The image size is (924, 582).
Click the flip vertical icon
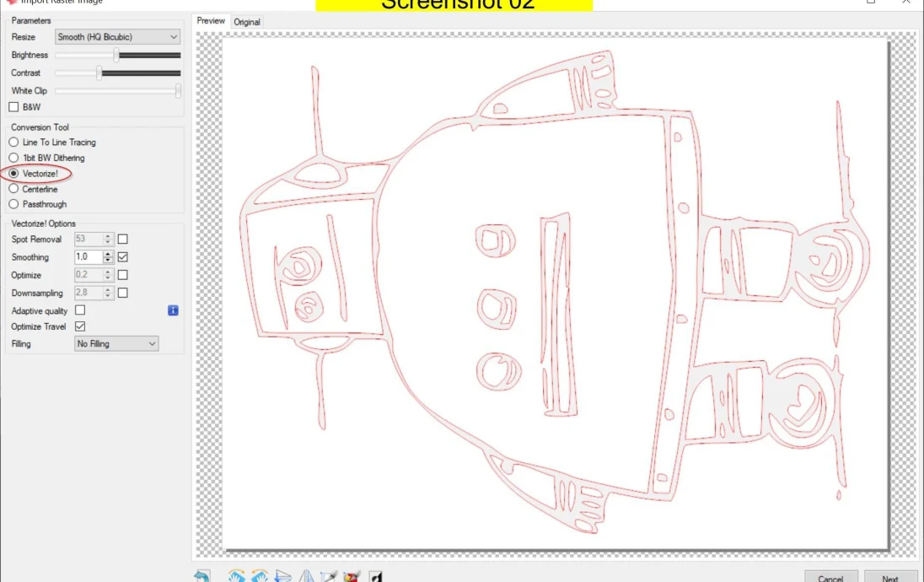[x=283, y=577]
